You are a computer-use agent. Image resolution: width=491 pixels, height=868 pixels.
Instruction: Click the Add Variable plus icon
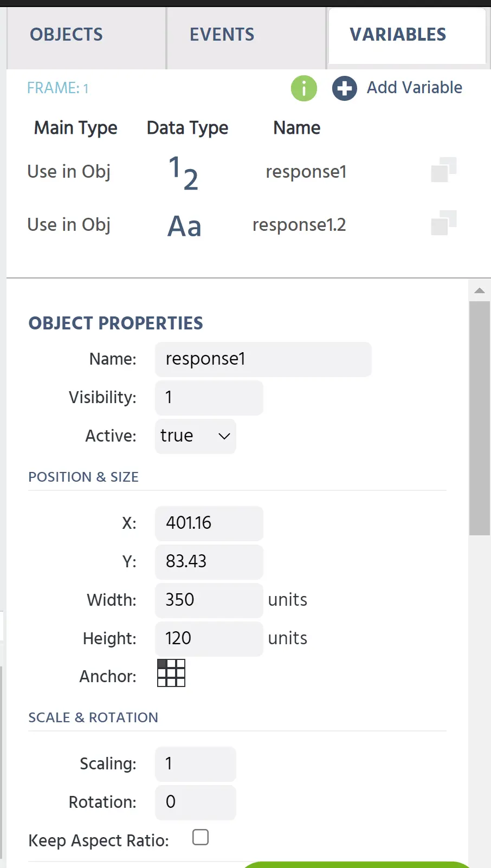point(344,88)
